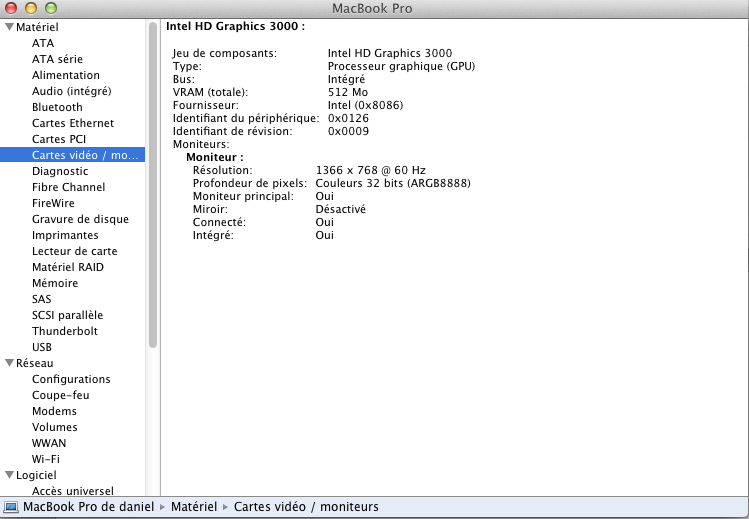Screen dimensions: 749x519
Task: Open Coupe-feu network item
Action: coord(60,395)
